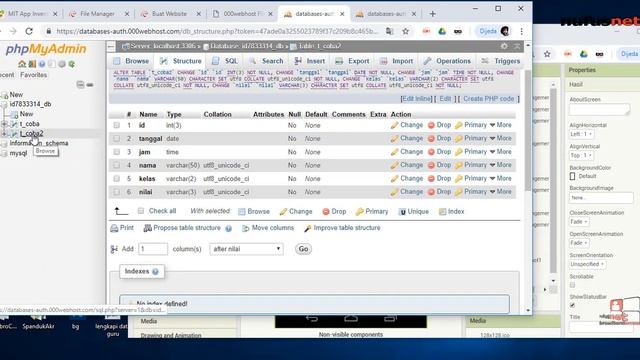
Task: Click the green reload navigation icon
Action: [72, 64]
